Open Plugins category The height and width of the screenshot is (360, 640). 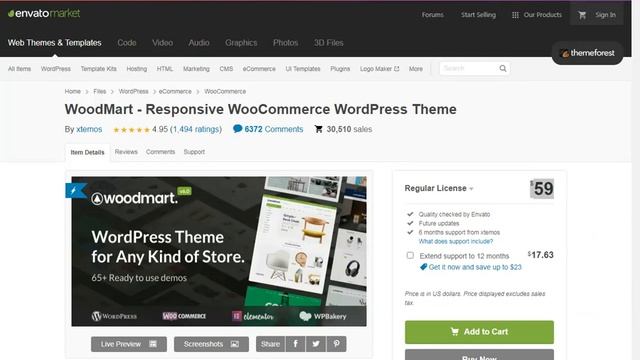click(x=340, y=69)
